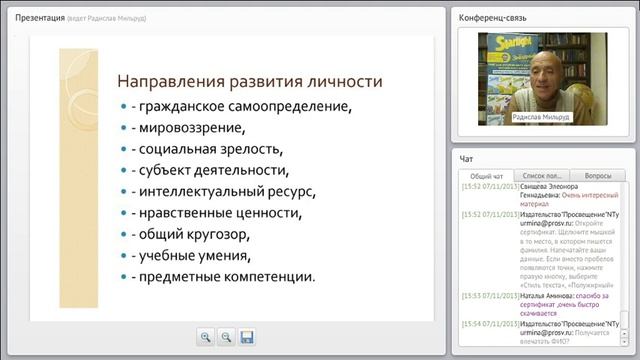Click the bullet учебные умения
640x360 pixels.
(191, 256)
